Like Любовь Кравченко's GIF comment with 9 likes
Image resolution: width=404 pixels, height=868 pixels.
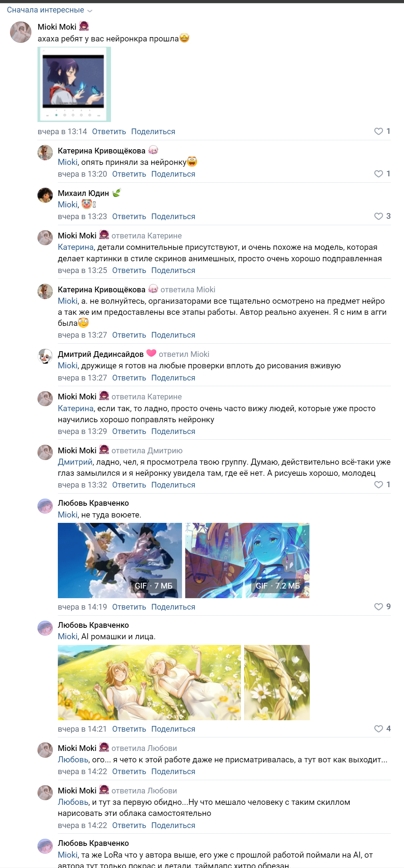(378, 607)
